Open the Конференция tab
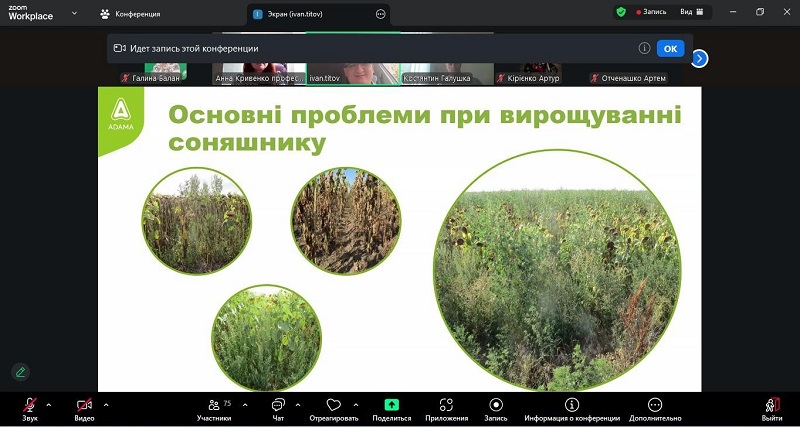800x427 pixels. (130, 14)
